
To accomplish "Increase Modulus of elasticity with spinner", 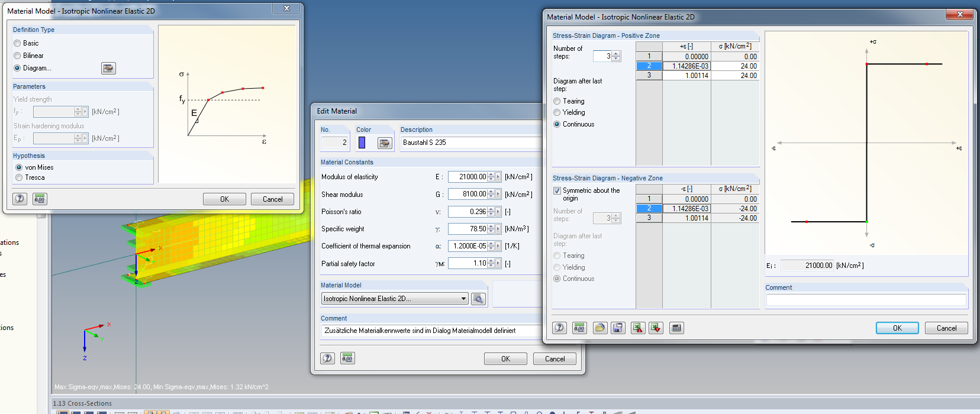I will click(491, 174).
